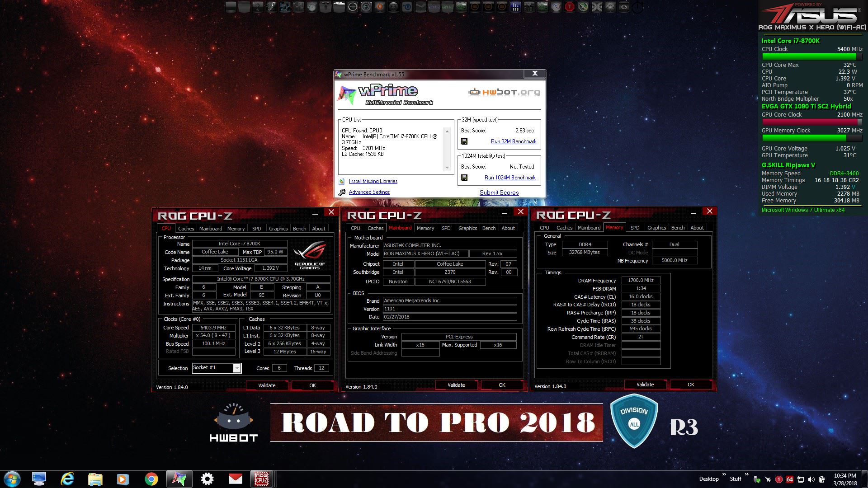Click Run 32M Benchmark link
This screenshot has width=868, height=488.
[x=514, y=141]
